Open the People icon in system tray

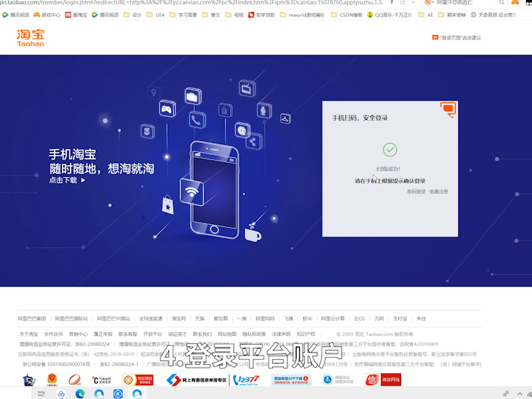point(506,394)
